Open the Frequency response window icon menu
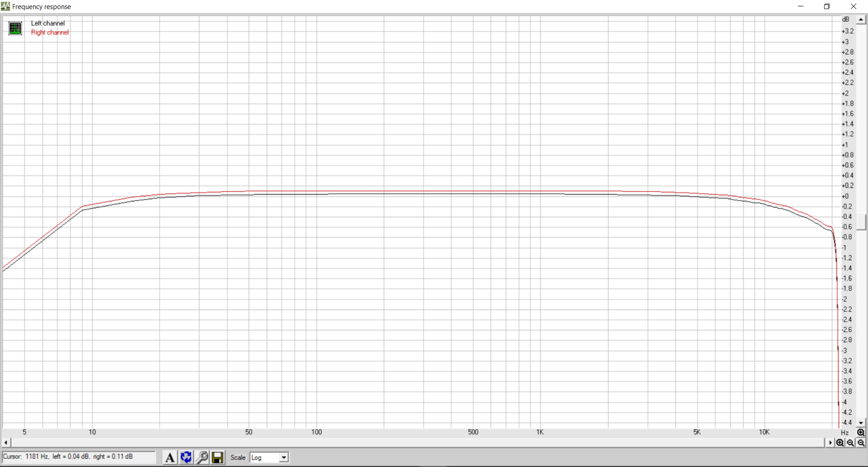The width and height of the screenshot is (868, 467). coord(5,7)
